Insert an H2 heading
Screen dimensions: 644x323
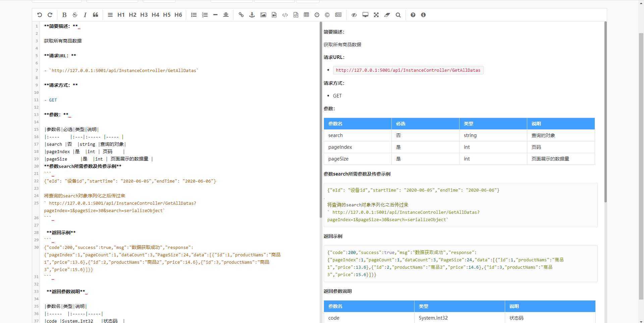(x=132, y=15)
